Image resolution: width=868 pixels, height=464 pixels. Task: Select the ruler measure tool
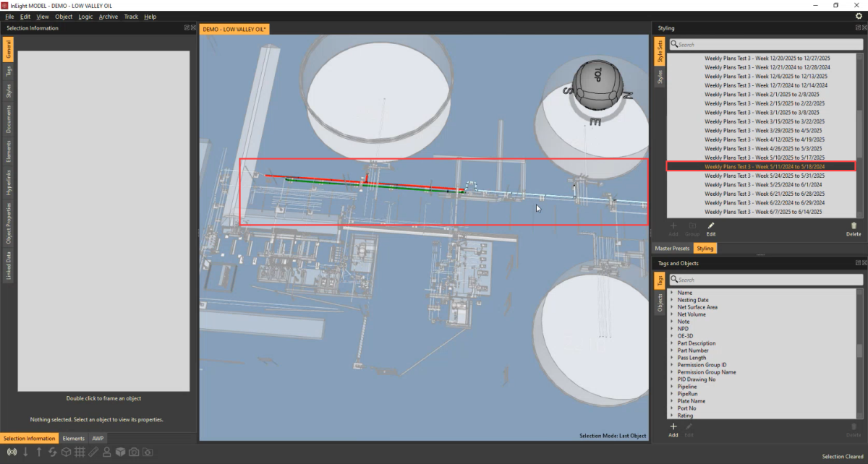[x=93, y=452]
